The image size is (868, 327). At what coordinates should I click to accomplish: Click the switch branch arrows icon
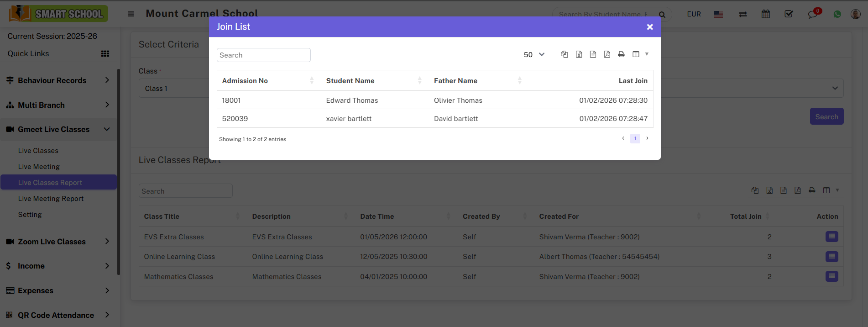pyautogui.click(x=743, y=14)
